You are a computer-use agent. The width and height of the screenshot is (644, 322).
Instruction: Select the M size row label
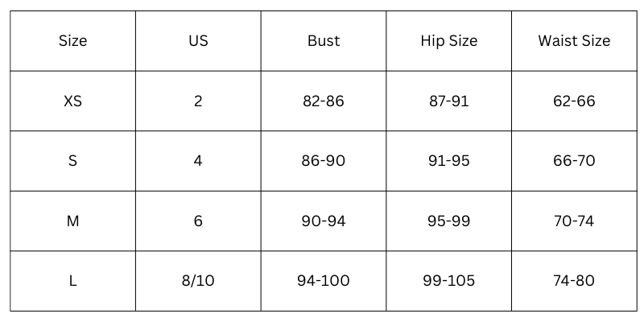[72, 221]
